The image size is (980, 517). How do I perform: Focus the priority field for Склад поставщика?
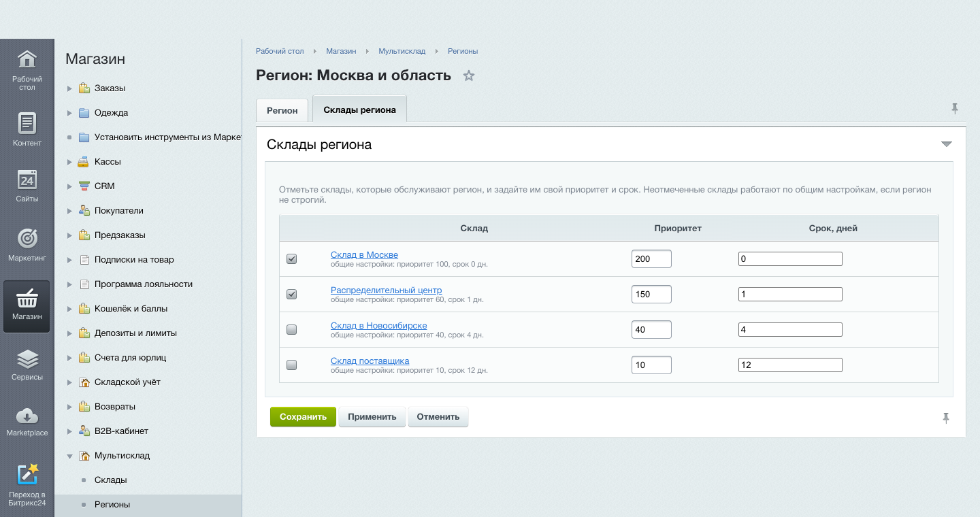pyautogui.click(x=651, y=365)
